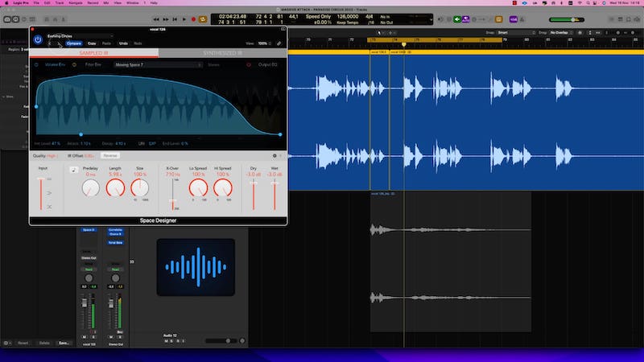The image size is (644, 362).
Task: Click the IR Offset value field
Action: click(x=89, y=156)
